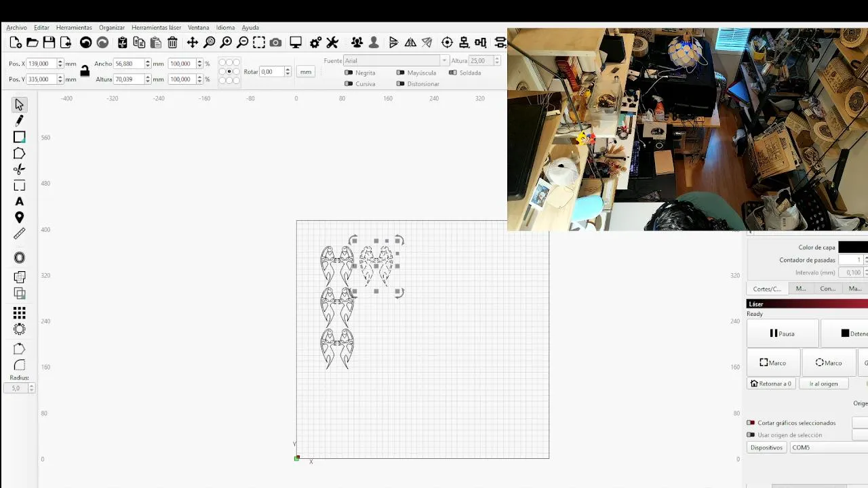This screenshot has width=868, height=488.
Task: Click the Dispositivos button
Action: point(766,447)
